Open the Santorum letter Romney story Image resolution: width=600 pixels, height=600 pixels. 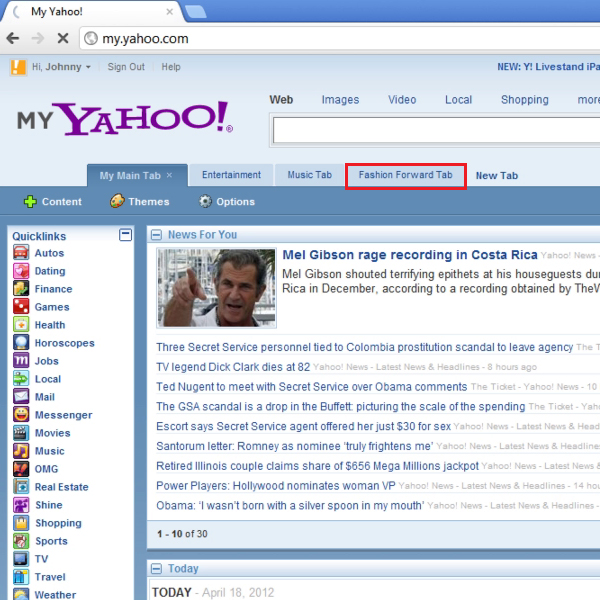click(295, 446)
